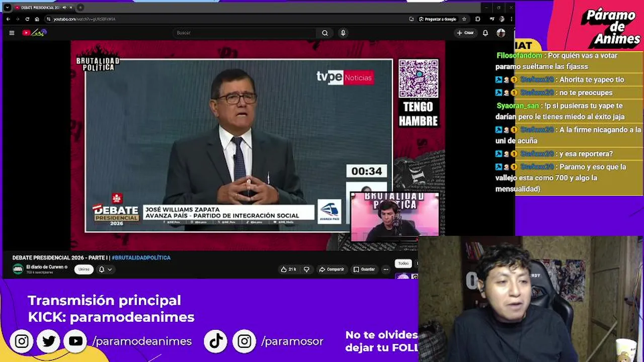This screenshot has width=644, height=362.
Task: Close the DEBATE PRESIDENCIAL tab
Action: pos(71,8)
